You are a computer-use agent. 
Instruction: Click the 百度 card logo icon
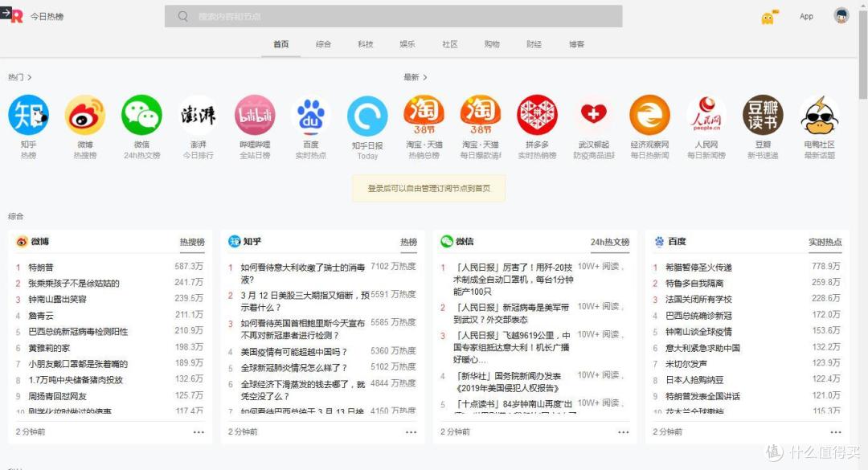pyautogui.click(x=659, y=241)
